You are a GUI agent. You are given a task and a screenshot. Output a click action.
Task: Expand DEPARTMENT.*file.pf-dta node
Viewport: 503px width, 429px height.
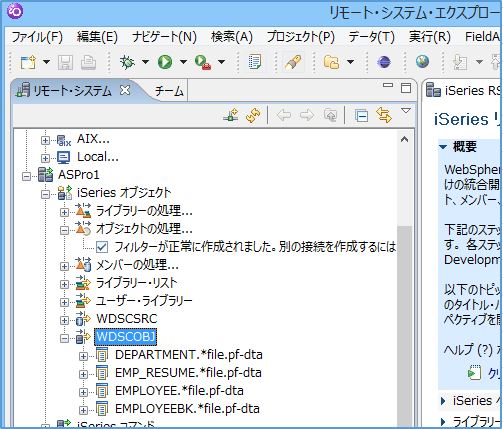coord(83,356)
